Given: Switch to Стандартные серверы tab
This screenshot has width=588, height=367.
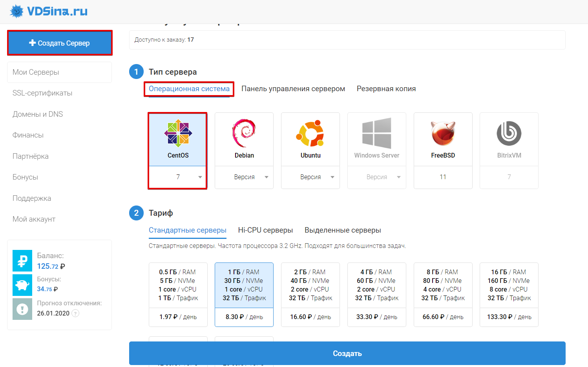Looking at the screenshot, I should [x=188, y=230].
